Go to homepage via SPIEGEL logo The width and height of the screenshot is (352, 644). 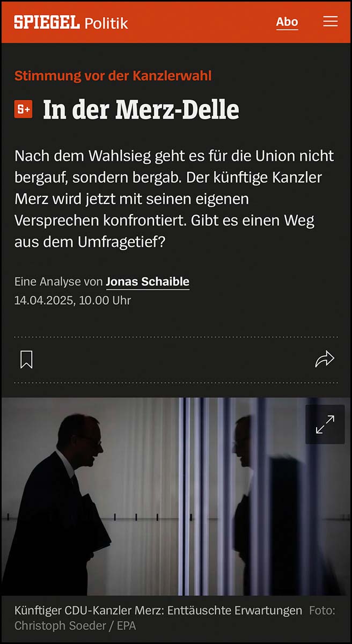click(x=47, y=22)
